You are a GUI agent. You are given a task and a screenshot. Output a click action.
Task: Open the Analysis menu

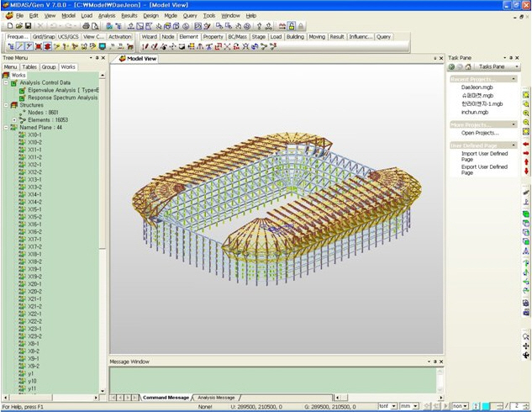107,15
